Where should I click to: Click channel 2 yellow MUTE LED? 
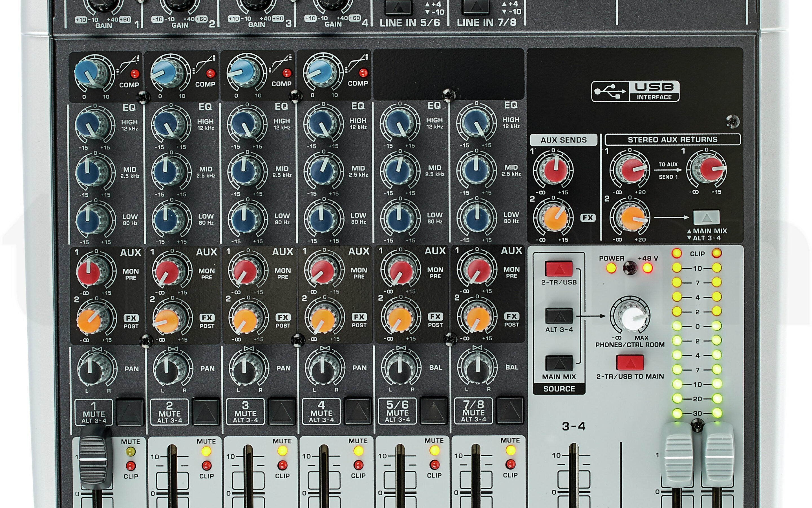[x=206, y=451]
